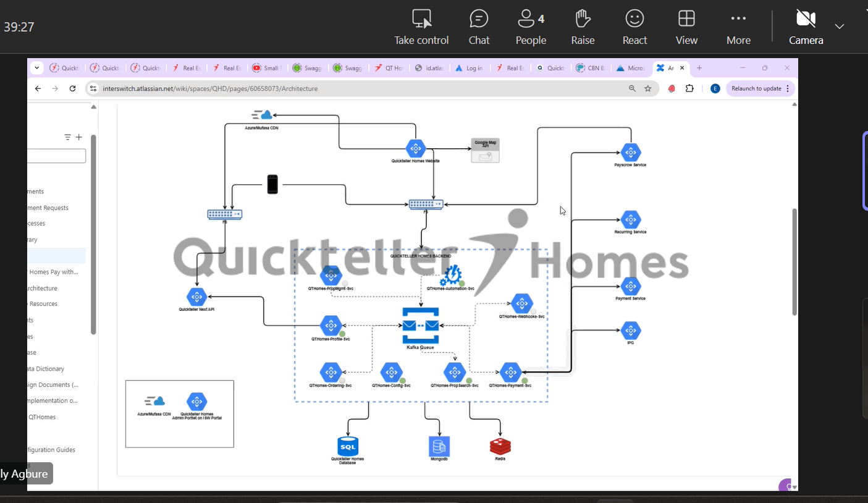Open the React emoji options

point(634,27)
